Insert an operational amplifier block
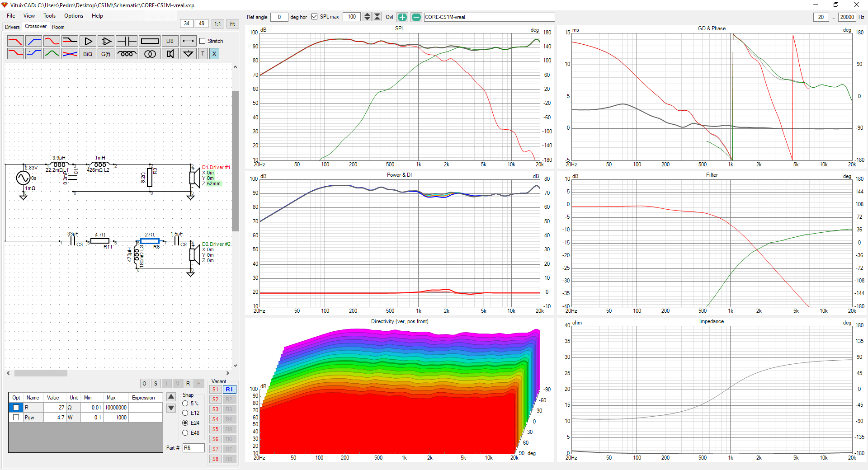The width and height of the screenshot is (868, 470). [x=106, y=41]
